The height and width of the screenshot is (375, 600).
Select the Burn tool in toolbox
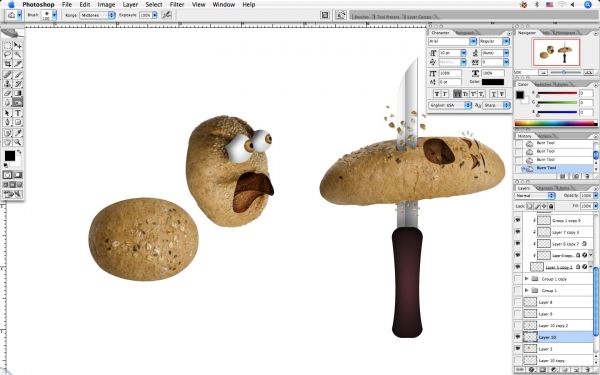point(18,102)
